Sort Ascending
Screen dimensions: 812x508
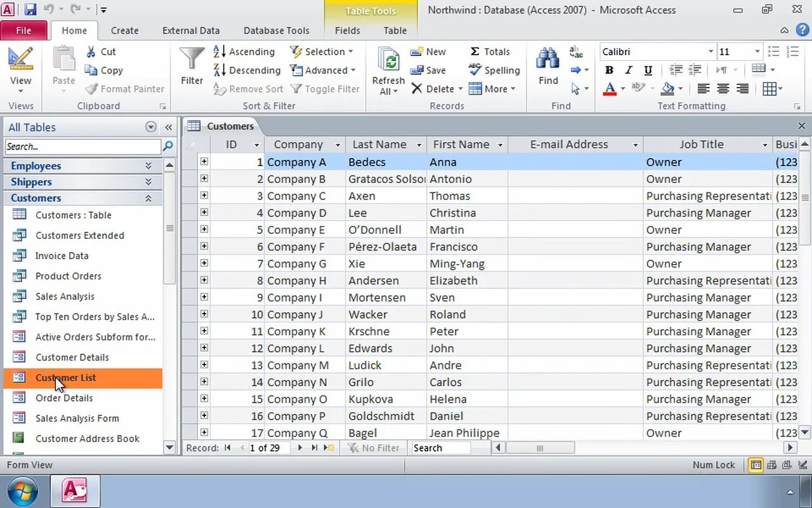244,51
